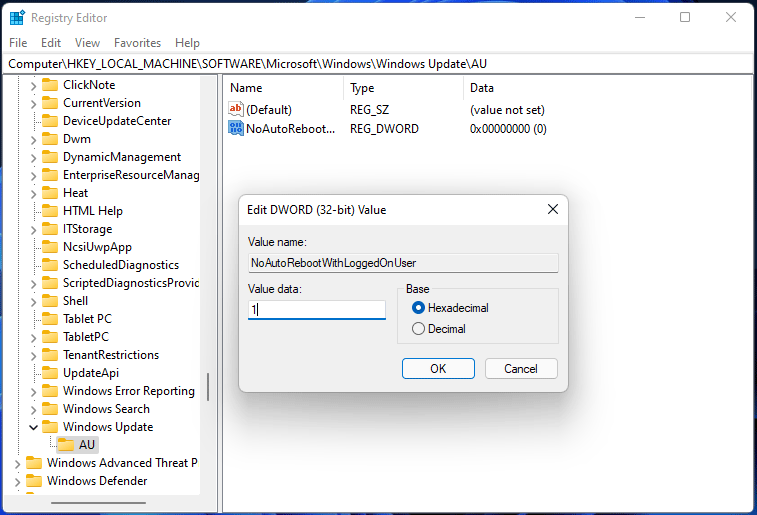Click the HTML Help folder icon
The height and width of the screenshot is (515, 757).
[50, 211]
